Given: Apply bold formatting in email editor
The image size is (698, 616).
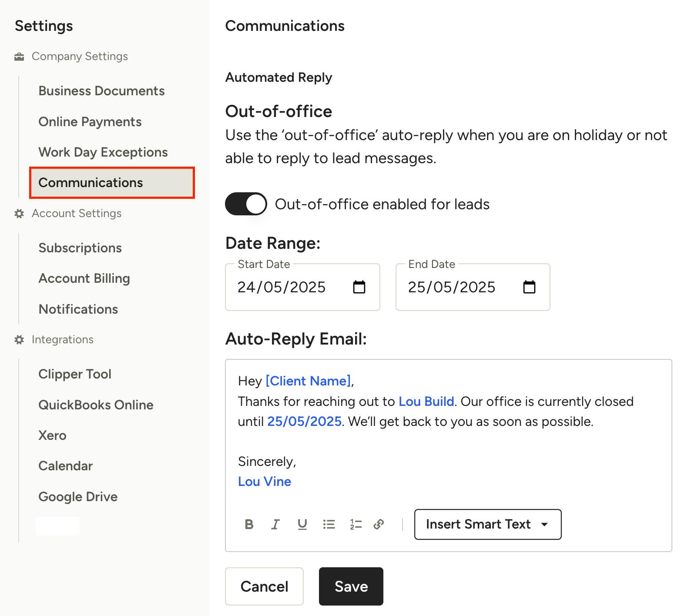Looking at the screenshot, I should (249, 524).
